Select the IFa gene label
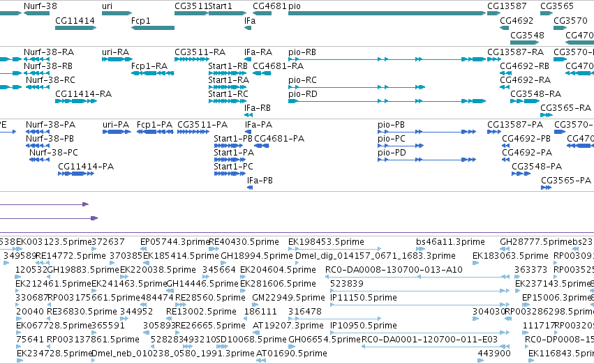This screenshot has height=364, width=594. point(250,20)
